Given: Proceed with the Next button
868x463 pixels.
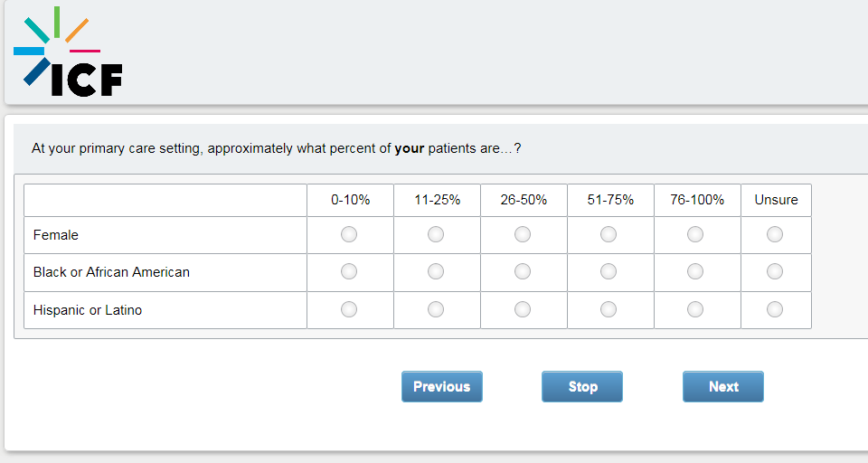Looking at the screenshot, I should (x=723, y=386).
